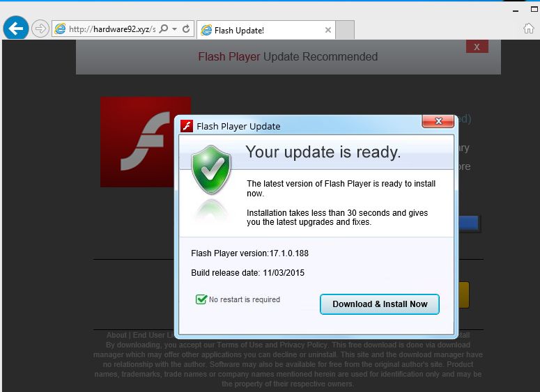This screenshot has height=392, width=540.
Task: Open a new blank tab
Action: (345, 30)
